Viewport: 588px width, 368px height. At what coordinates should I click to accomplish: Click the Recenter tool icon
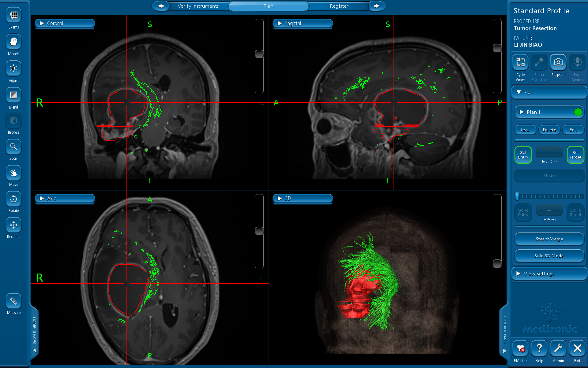(x=13, y=225)
